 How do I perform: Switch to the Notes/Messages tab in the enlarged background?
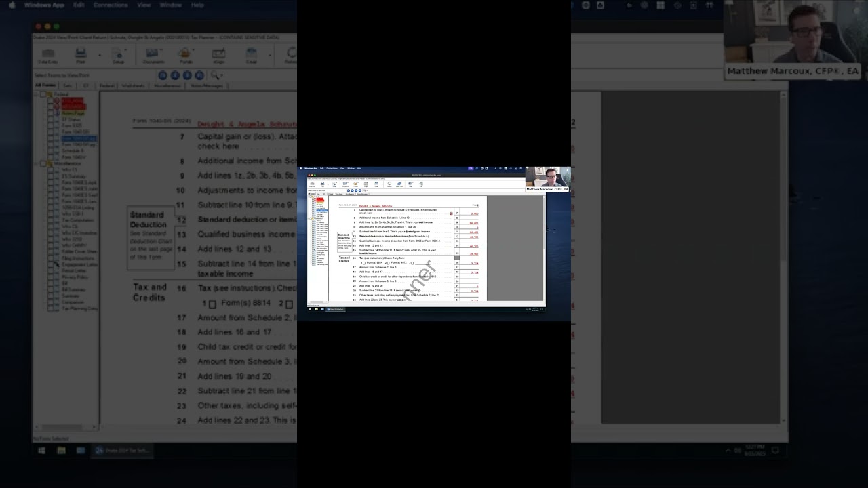pos(206,86)
